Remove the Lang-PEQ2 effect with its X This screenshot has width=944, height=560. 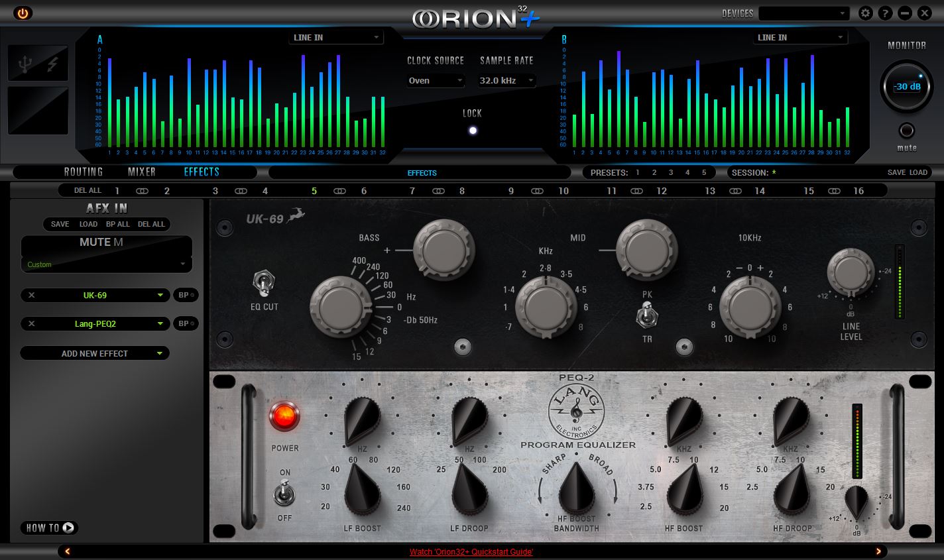[x=32, y=324]
